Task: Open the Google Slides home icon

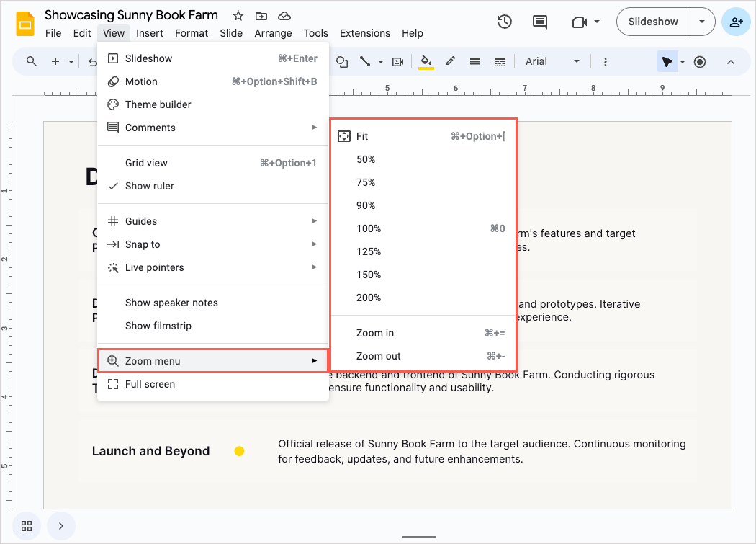Action: [x=25, y=24]
